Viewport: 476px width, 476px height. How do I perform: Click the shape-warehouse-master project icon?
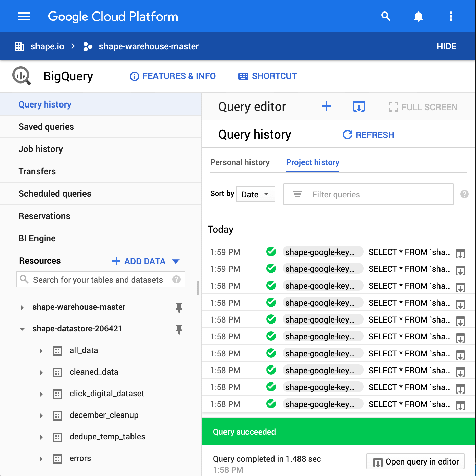pyautogui.click(x=88, y=46)
